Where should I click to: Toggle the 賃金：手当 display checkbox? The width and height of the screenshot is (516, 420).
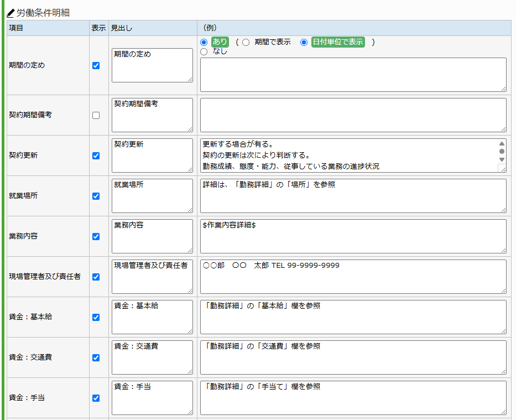click(x=96, y=398)
